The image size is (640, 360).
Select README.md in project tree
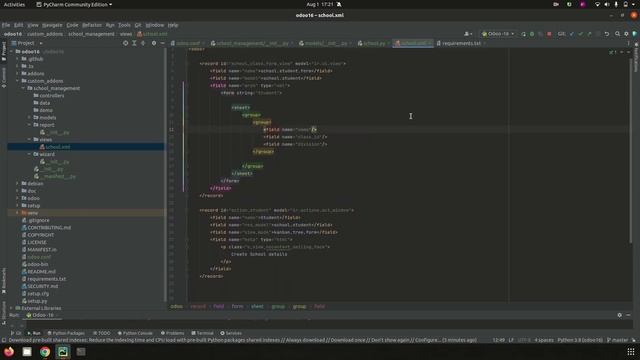[x=41, y=271]
